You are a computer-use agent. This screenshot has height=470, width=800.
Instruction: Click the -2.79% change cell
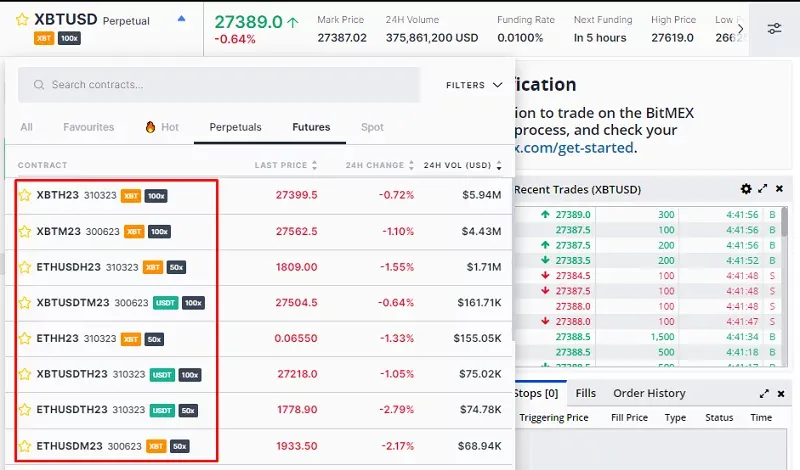396,410
